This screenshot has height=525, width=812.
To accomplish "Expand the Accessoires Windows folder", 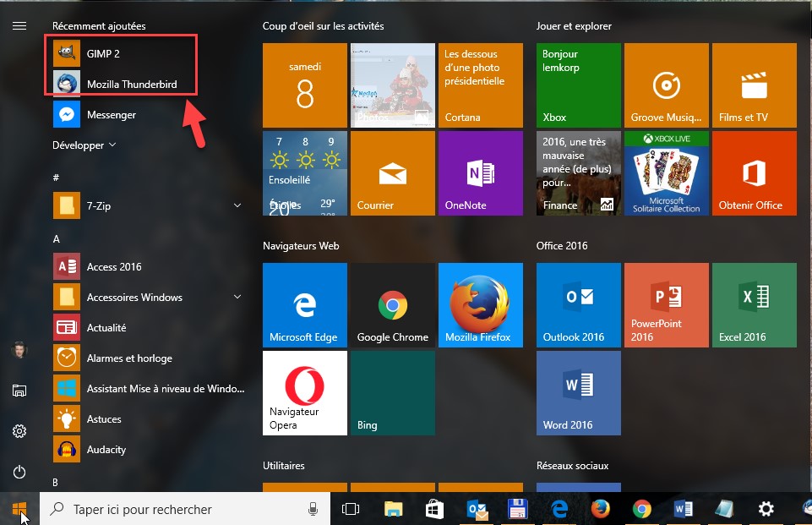I will (x=237, y=297).
